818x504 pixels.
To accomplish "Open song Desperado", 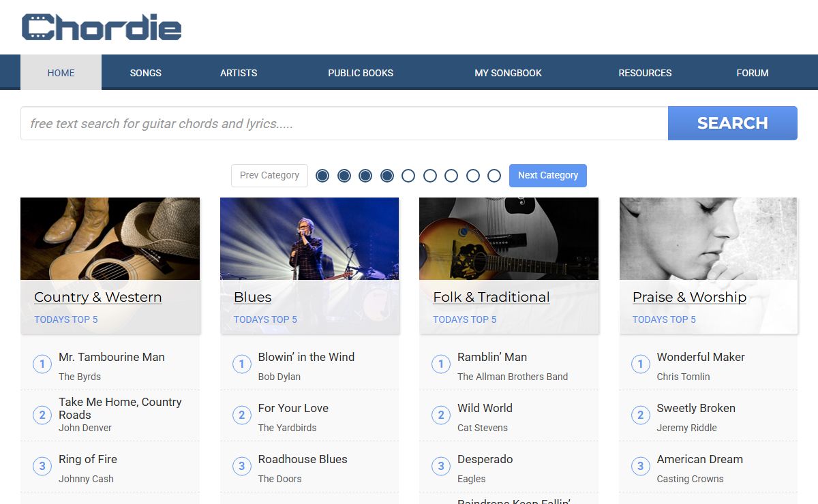I will [x=485, y=459].
